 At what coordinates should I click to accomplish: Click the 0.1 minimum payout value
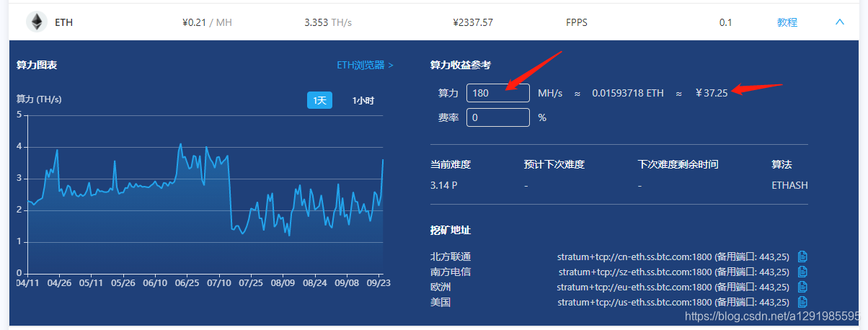tap(726, 22)
